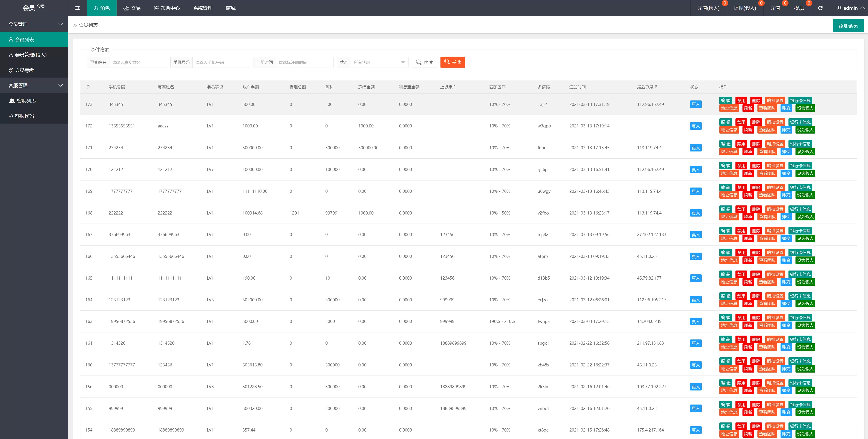Select 会员等级 rocket icon item in sidebar
868x439 pixels.
(x=24, y=70)
